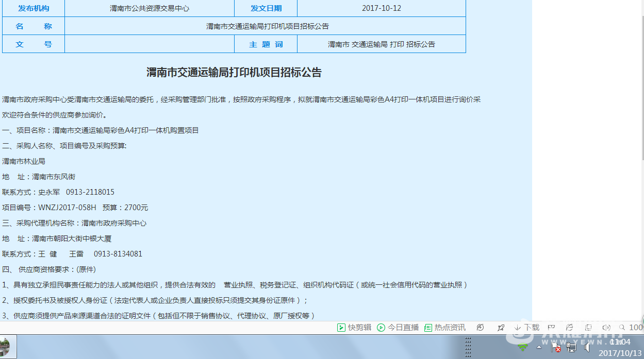Click the browser accelerator clock icon
This screenshot has height=359, width=644.
click(481, 328)
